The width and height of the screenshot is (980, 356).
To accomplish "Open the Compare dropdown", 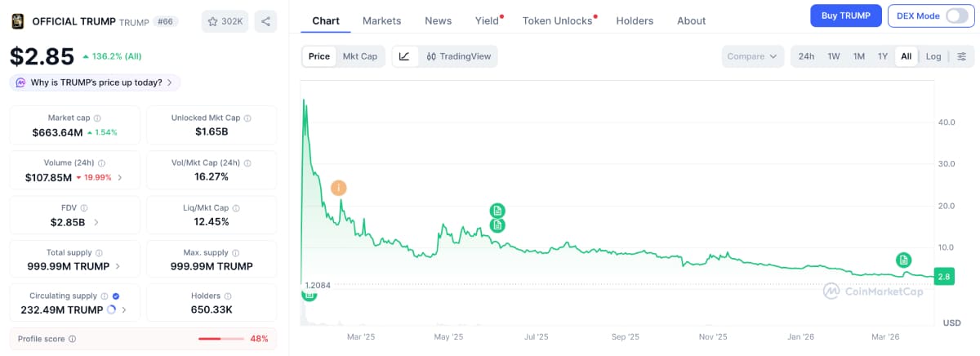I will tap(752, 56).
